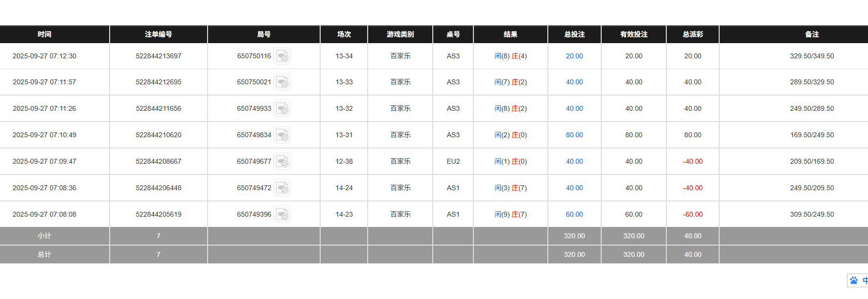Viewport: 868px width, 299px height.
Task: Click the 备注 column header
Action: pyautogui.click(x=812, y=34)
